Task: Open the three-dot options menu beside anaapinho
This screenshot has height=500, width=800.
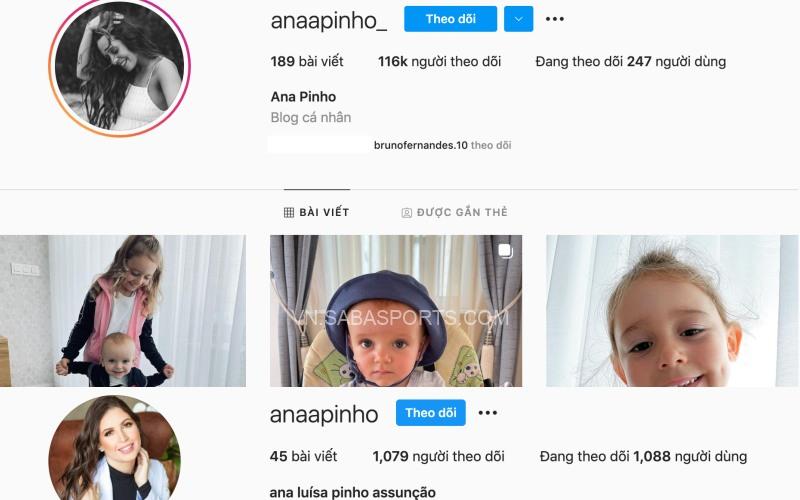Action: pyautogui.click(x=488, y=413)
